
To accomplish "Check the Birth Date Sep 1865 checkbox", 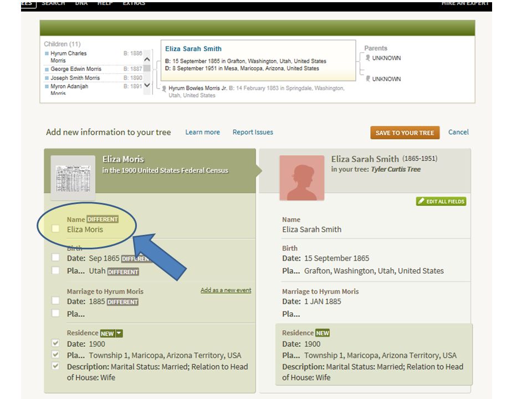I will tap(55, 257).
